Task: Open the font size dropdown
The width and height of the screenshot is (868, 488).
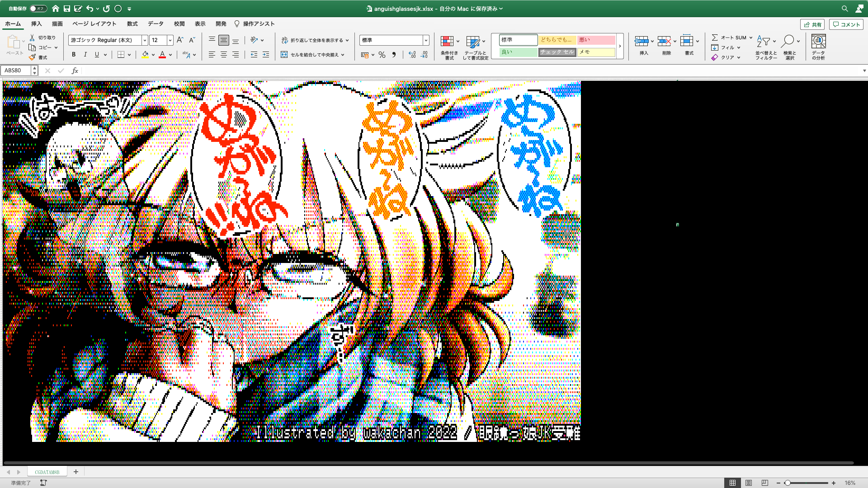Action: tap(170, 40)
